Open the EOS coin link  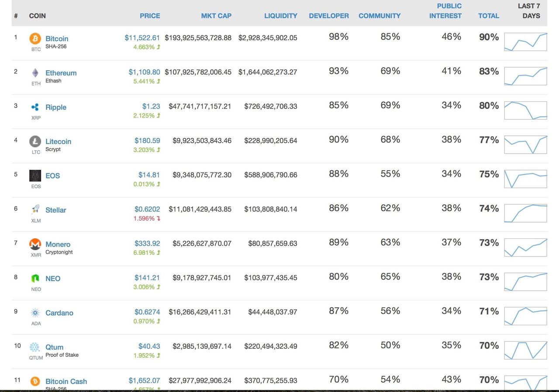[52, 175]
